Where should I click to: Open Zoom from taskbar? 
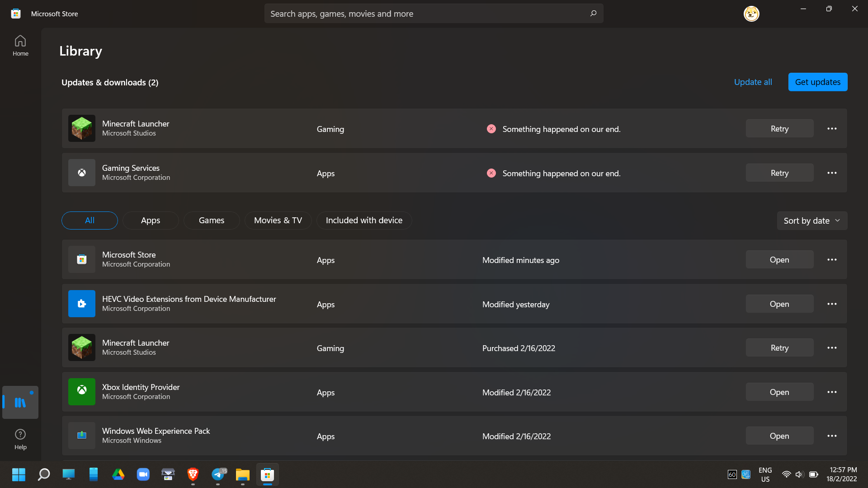pos(143,474)
